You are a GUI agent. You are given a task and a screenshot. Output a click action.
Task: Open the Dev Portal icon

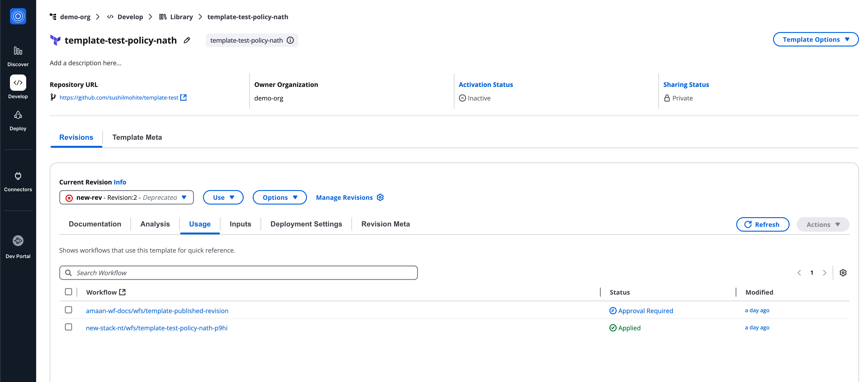[18, 241]
